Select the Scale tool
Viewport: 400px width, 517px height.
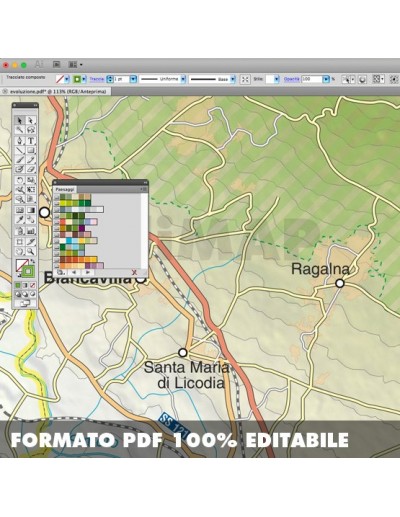[30, 180]
